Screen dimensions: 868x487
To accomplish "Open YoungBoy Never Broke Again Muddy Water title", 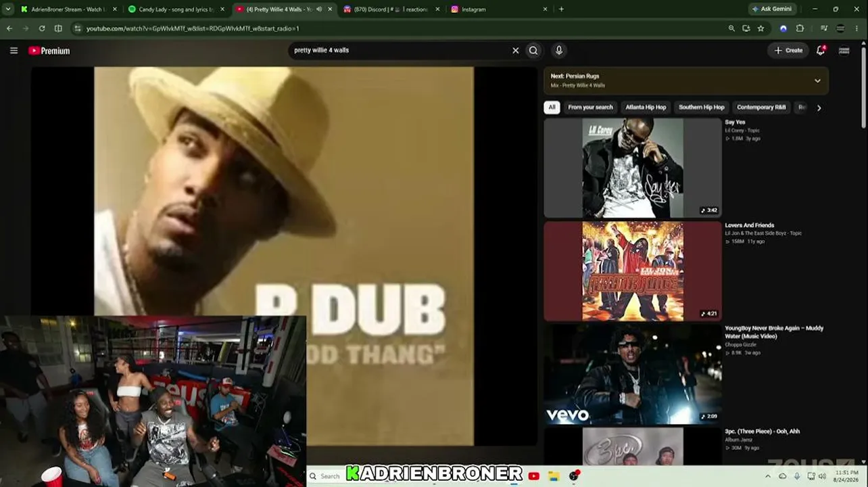I will 774,332.
